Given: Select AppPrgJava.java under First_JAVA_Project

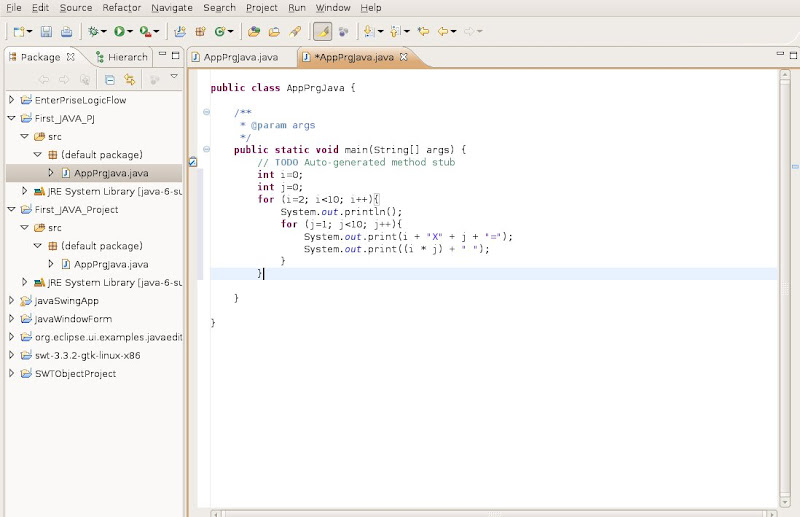Looking at the screenshot, I should tap(110, 264).
